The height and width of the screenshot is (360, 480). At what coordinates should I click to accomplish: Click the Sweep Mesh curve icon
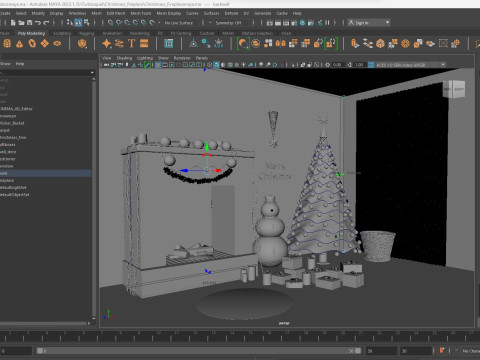coord(119,43)
